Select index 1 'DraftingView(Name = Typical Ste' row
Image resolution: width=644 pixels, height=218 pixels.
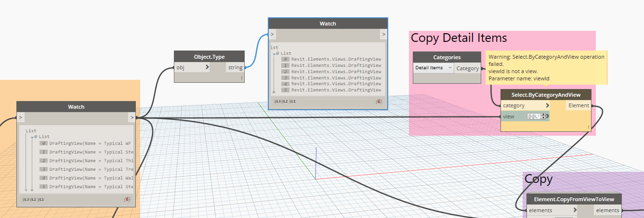[x=85, y=152]
